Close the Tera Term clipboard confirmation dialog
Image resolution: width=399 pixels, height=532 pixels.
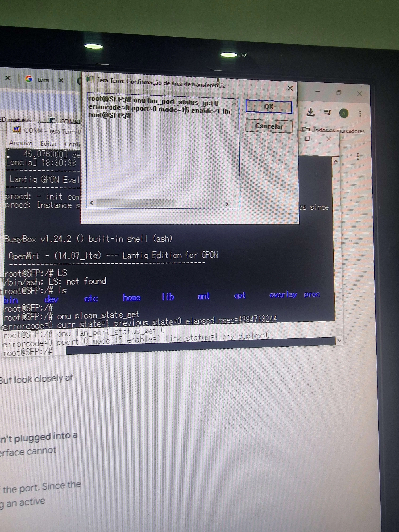[290, 88]
